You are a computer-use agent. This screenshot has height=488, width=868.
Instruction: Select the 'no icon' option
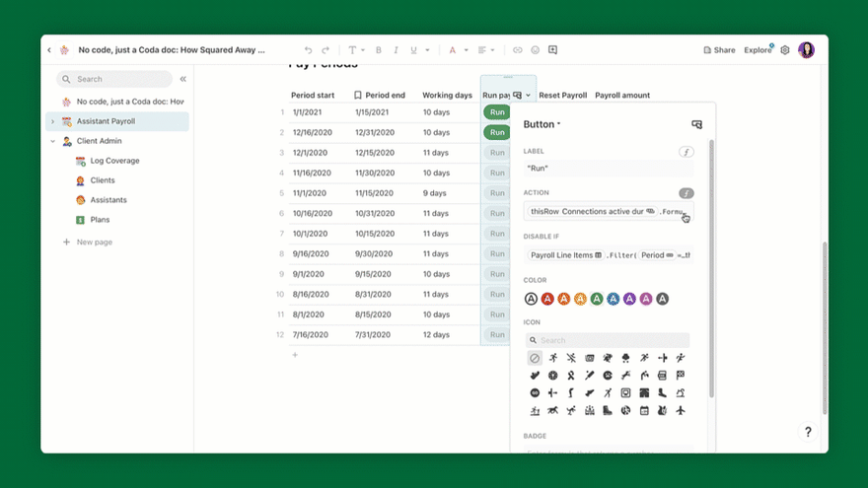click(x=535, y=358)
